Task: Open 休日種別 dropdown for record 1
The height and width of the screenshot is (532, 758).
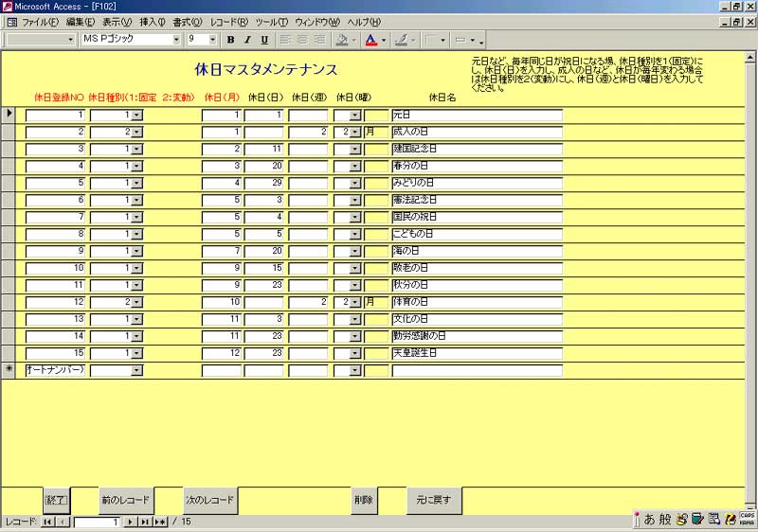Action: click(136, 115)
